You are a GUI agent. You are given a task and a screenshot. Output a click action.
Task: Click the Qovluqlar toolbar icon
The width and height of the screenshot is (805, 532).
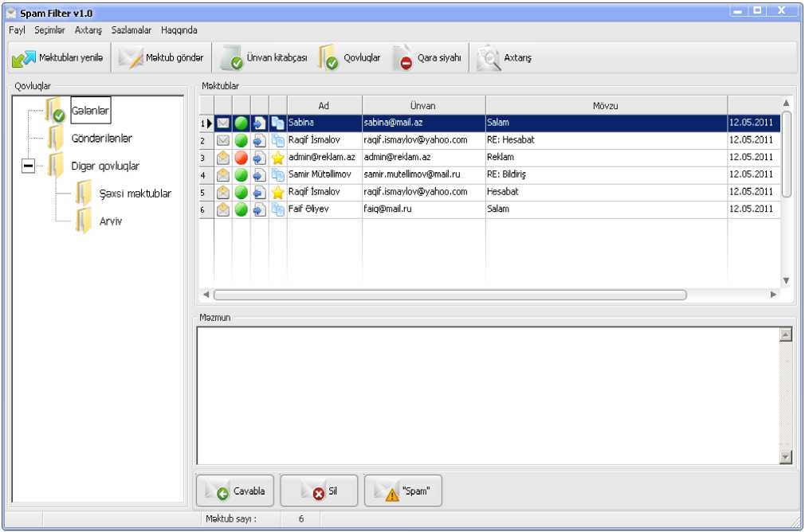point(328,58)
